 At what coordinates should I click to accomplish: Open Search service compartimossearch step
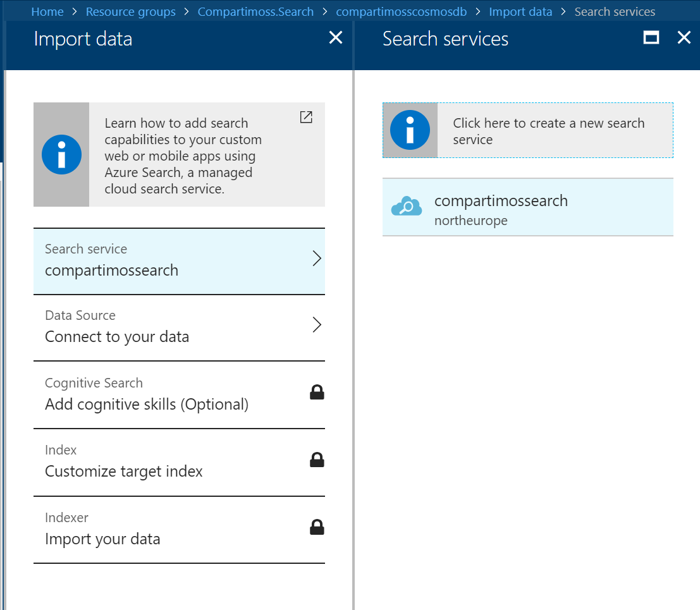[179, 261]
